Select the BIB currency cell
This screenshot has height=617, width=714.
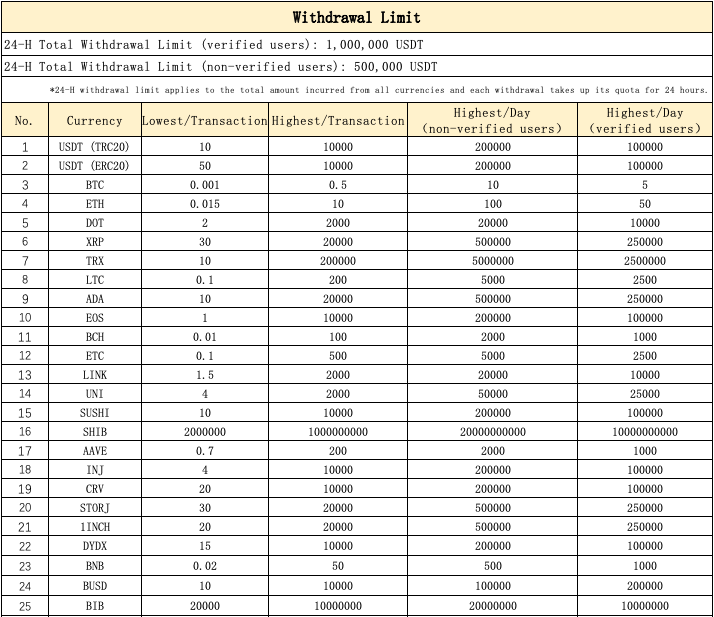pyautogui.click(x=94, y=604)
